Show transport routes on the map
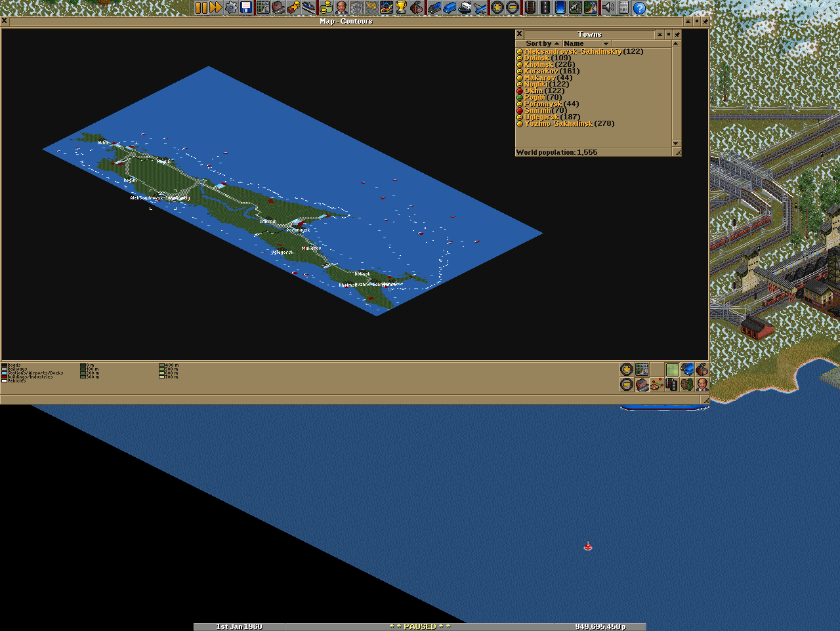The image size is (840, 631). click(673, 384)
